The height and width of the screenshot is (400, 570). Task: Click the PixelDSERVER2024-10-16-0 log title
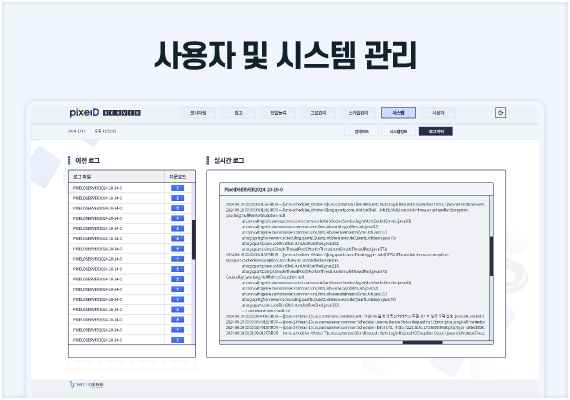pos(254,189)
